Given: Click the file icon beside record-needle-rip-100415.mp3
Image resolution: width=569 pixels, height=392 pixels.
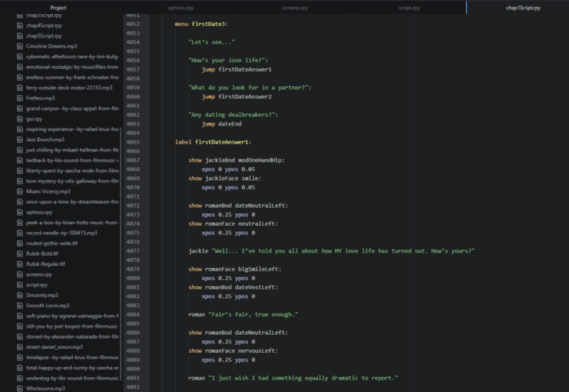Looking at the screenshot, I should point(20,233).
